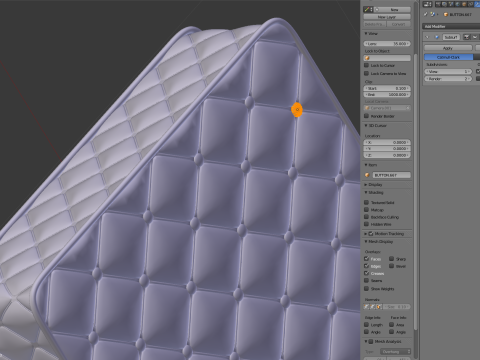The height and width of the screenshot is (360, 480).
Task: Show face normals icon under Normals
Action: [x=379, y=307]
